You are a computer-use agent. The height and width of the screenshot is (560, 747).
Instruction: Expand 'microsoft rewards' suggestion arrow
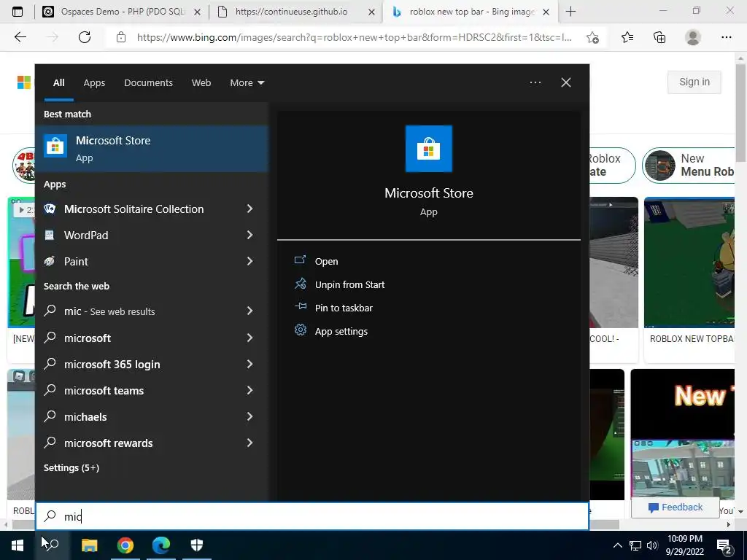click(249, 443)
